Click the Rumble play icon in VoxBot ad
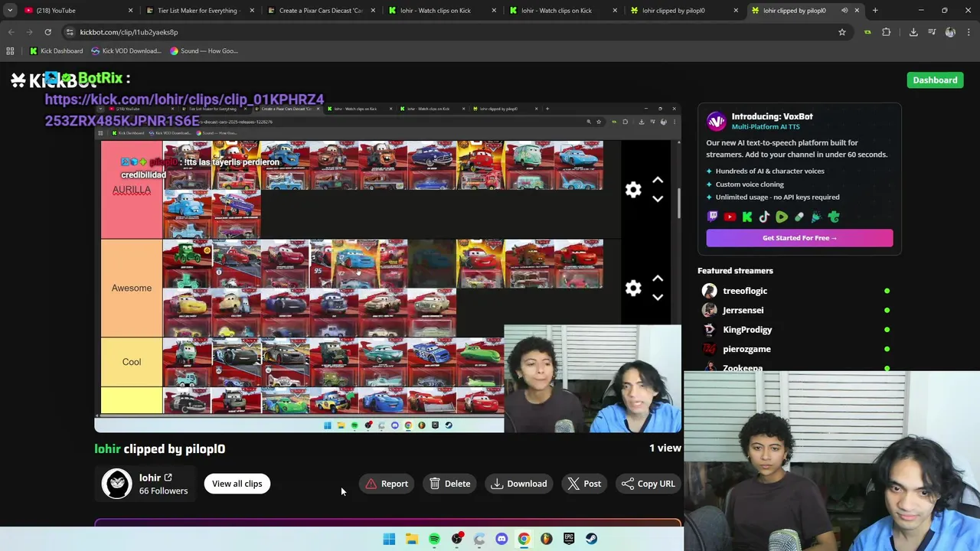The height and width of the screenshot is (551, 980). 782,217
